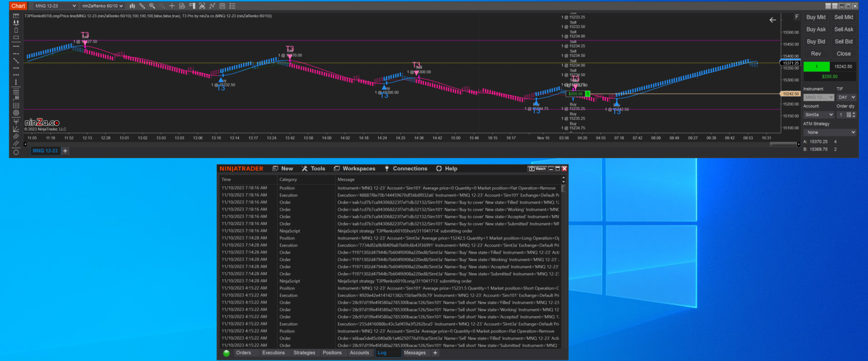868x361 pixels.
Task: Switch to the Messages tab
Action: [x=415, y=353]
